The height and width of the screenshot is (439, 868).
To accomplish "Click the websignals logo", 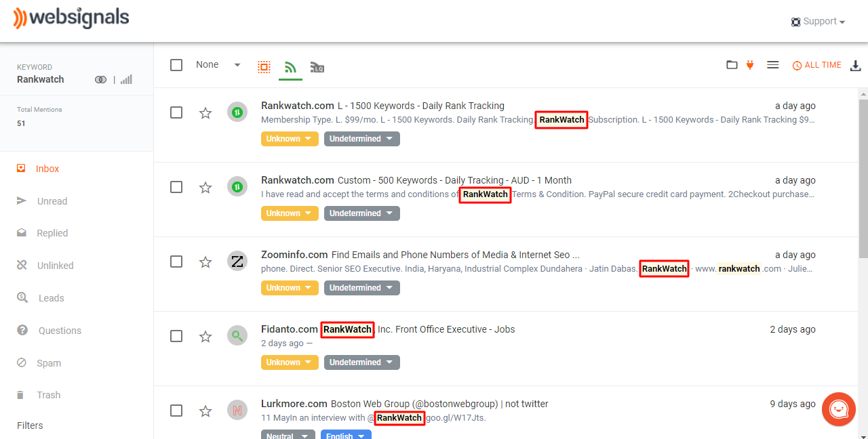I will tap(71, 18).
